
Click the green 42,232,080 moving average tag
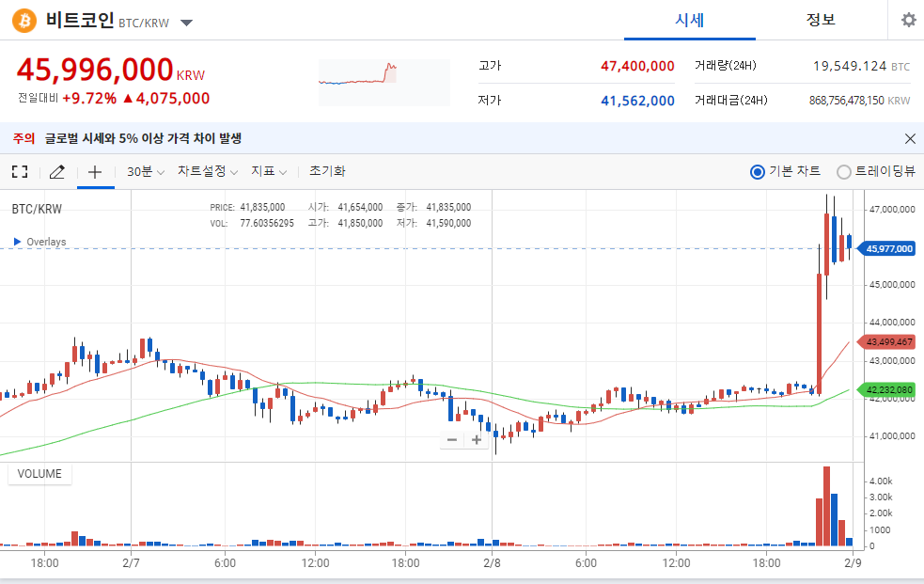coord(887,389)
